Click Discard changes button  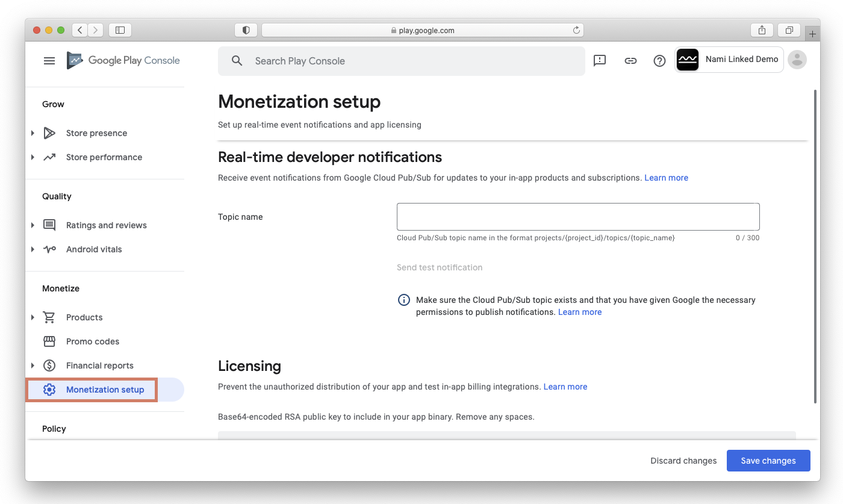pyautogui.click(x=683, y=461)
